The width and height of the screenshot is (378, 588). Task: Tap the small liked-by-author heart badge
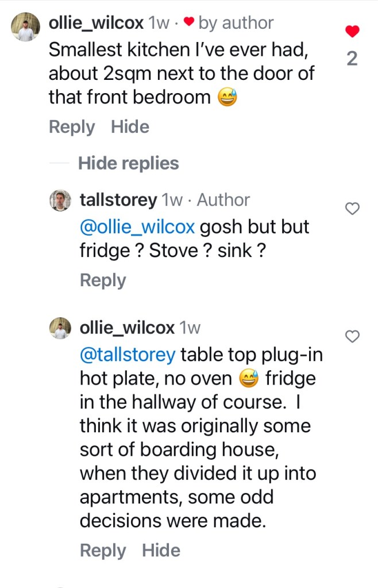coord(189,23)
